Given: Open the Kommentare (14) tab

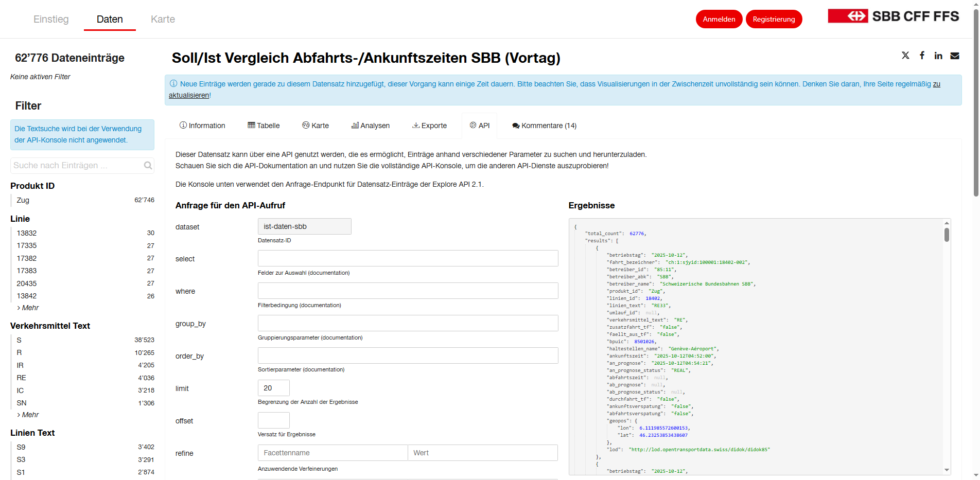Looking at the screenshot, I should pyautogui.click(x=544, y=125).
